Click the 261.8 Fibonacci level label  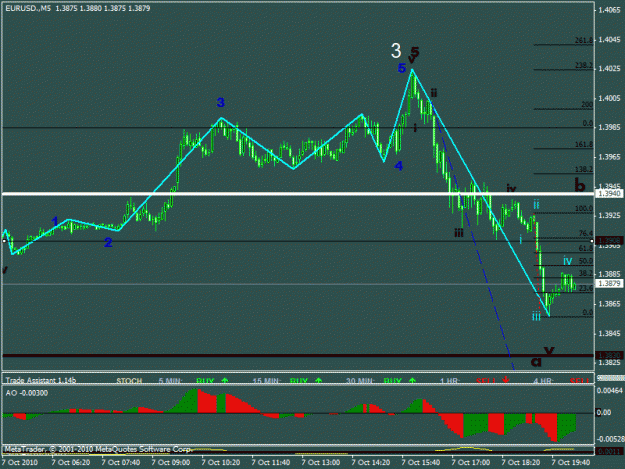584,40
